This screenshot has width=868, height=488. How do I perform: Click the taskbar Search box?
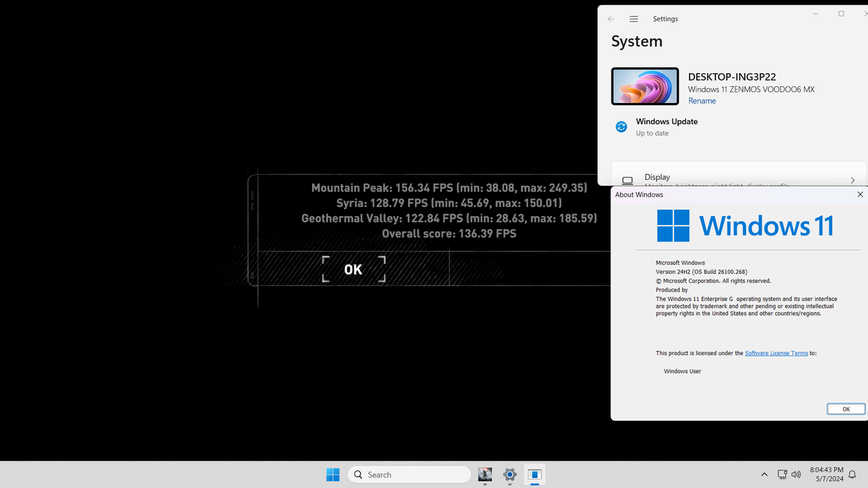[x=409, y=474]
